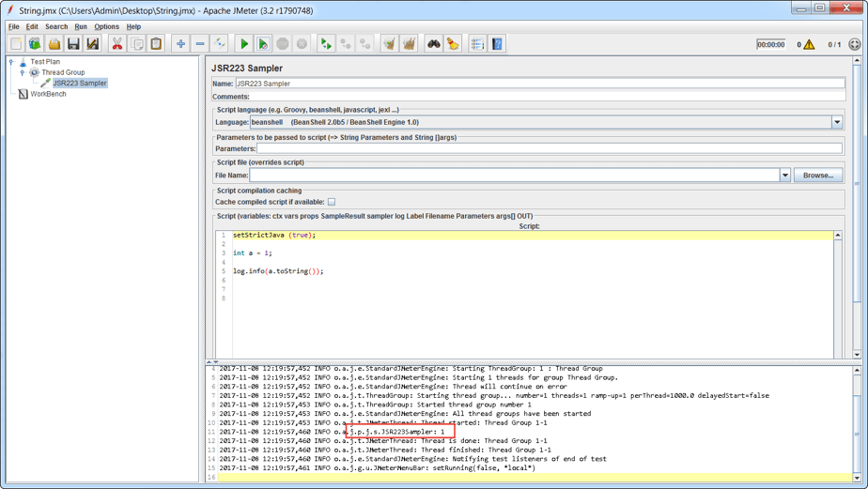This screenshot has width=868, height=489.
Task: Select JSR223 Sampler in the tree
Action: 80,83
